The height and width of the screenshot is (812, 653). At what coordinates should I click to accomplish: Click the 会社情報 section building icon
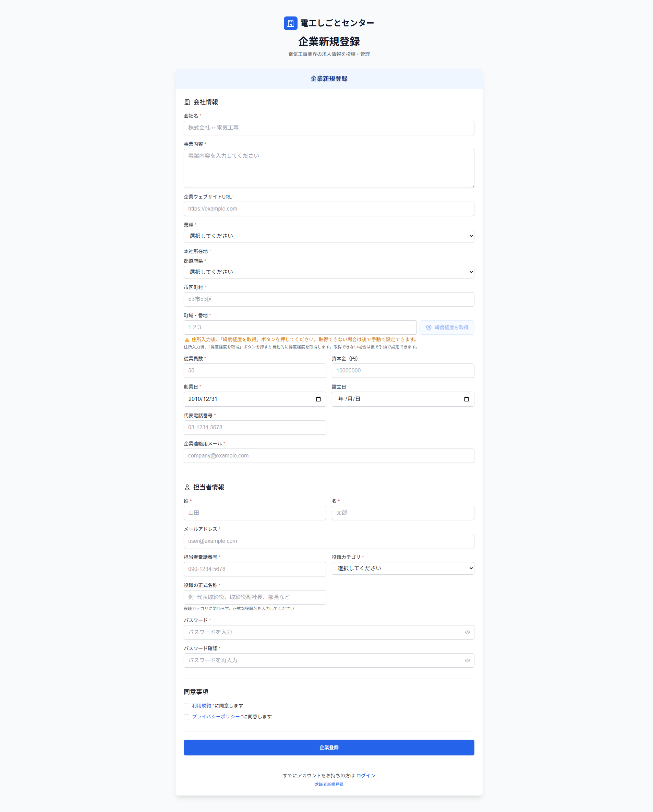pyautogui.click(x=187, y=103)
